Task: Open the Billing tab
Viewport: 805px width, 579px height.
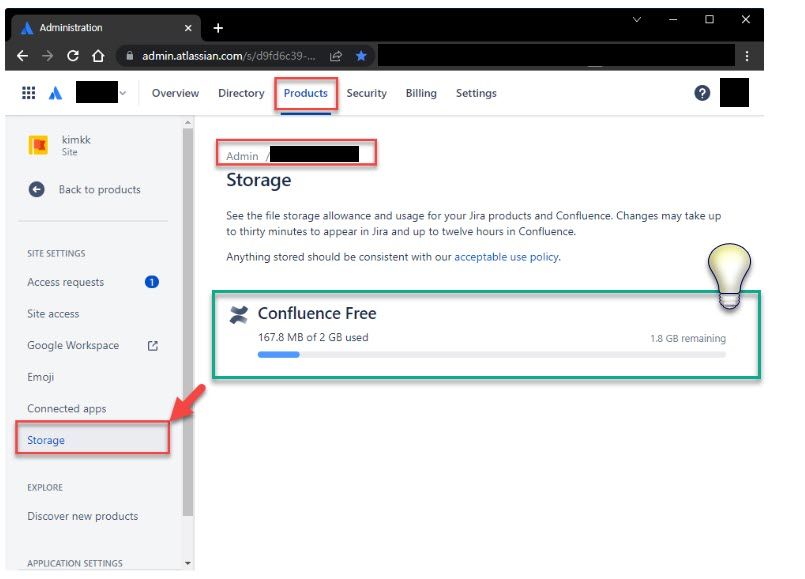Action: [421, 93]
